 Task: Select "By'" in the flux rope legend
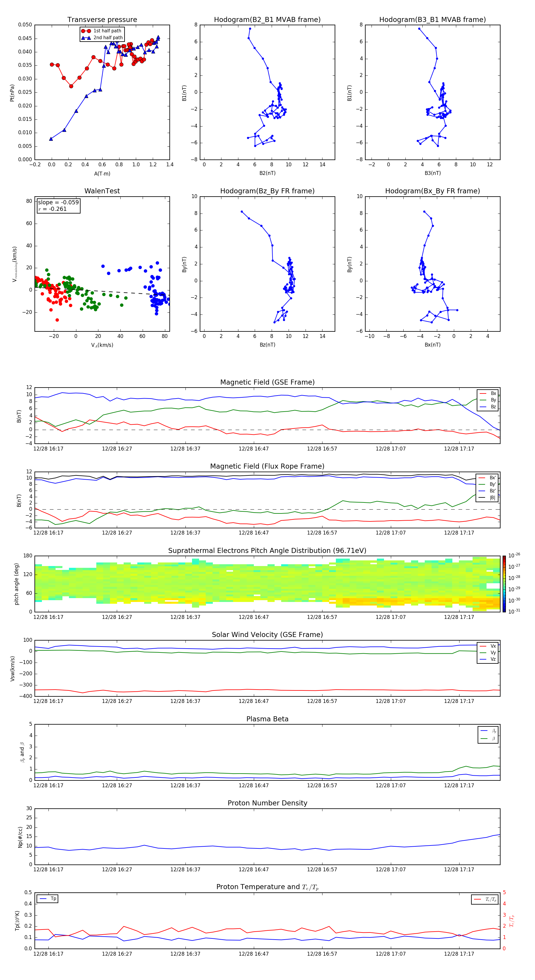pos(488,484)
